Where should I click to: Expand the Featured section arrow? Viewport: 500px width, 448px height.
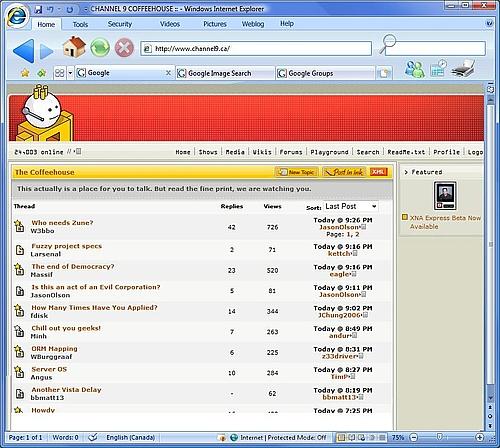click(406, 172)
